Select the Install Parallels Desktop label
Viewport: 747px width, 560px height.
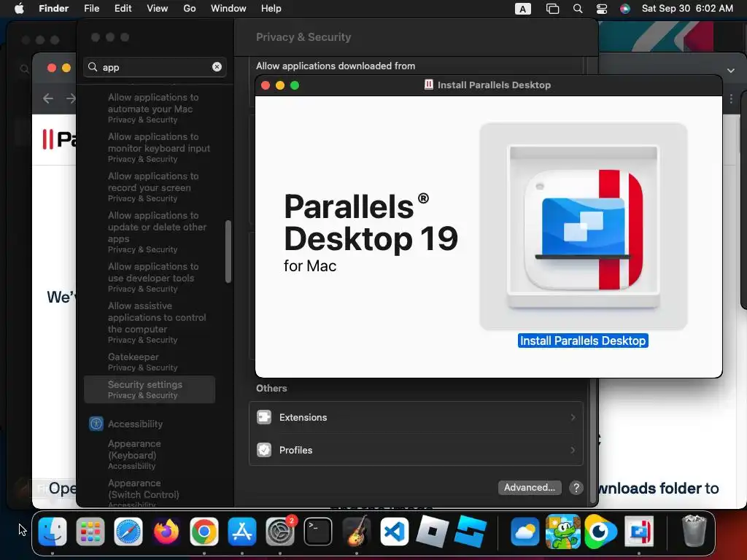point(583,341)
